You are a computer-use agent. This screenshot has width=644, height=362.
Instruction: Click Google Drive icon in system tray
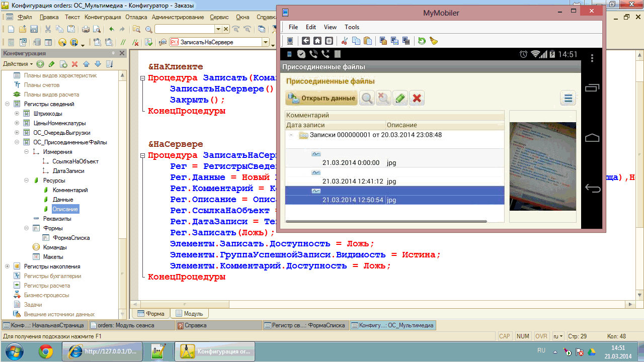592,351
